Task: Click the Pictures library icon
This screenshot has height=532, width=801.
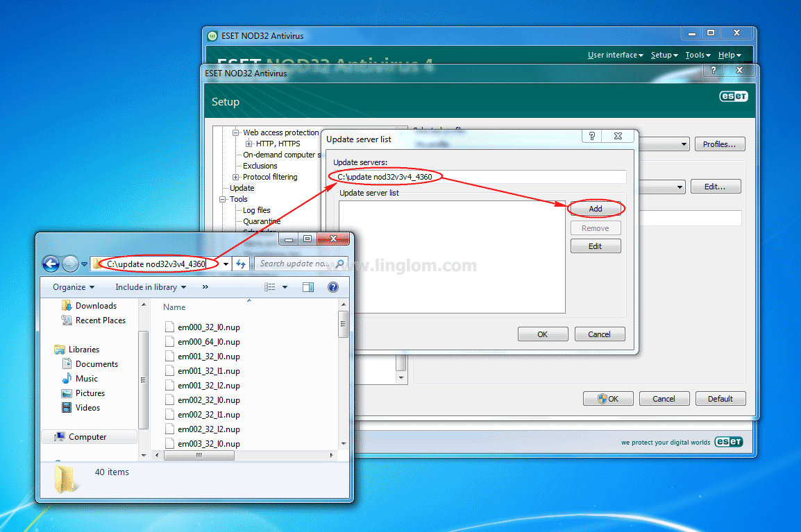Action: 67,393
